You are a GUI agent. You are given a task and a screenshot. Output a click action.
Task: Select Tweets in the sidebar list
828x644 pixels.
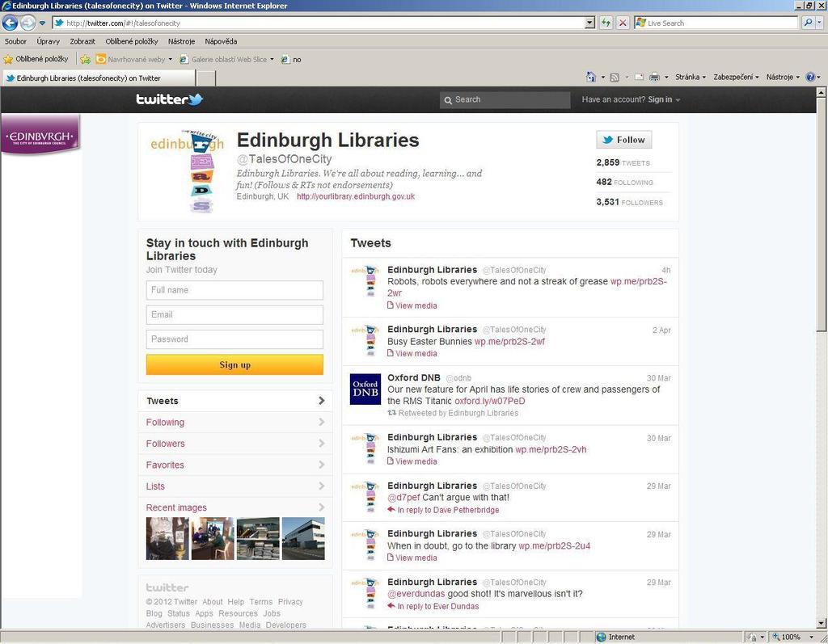point(235,401)
